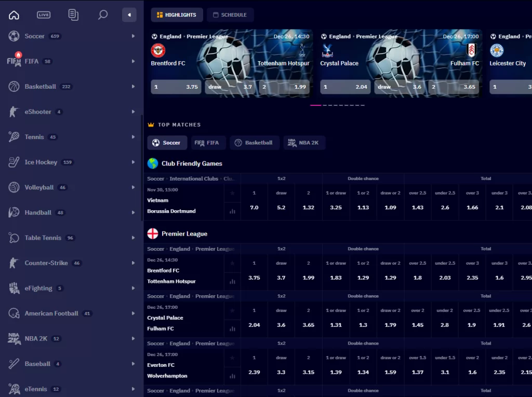
Task: Click the American Football helmet icon
Action: click(x=14, y=313)
